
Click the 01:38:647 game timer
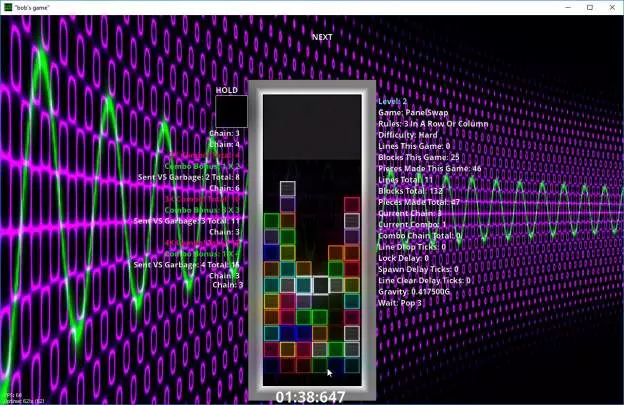click(x=311, y=397)
